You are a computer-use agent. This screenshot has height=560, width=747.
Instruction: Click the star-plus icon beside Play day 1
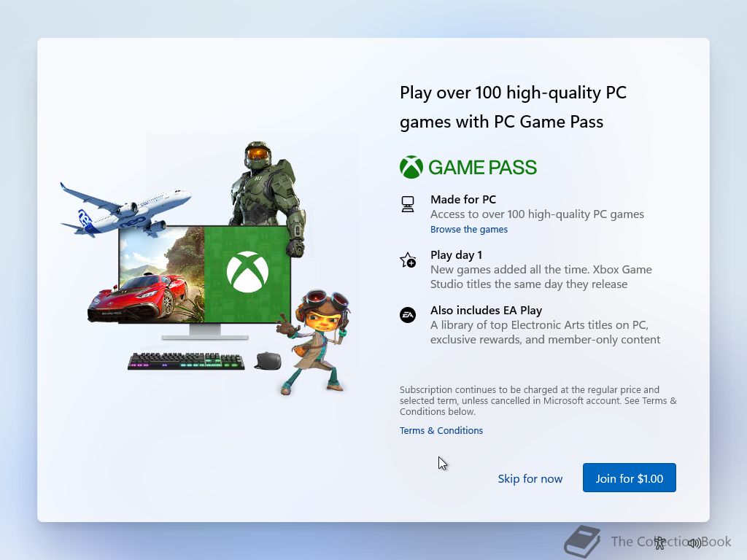tap(408, 260)
